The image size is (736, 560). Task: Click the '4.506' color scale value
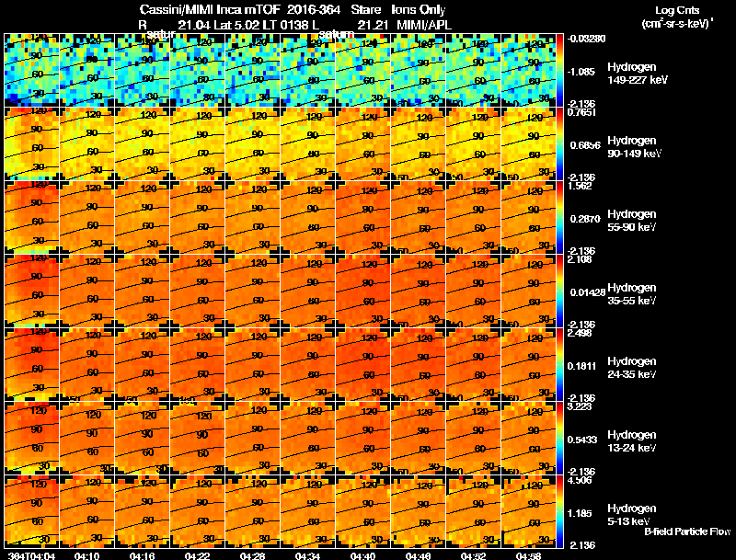coord(579,480)
